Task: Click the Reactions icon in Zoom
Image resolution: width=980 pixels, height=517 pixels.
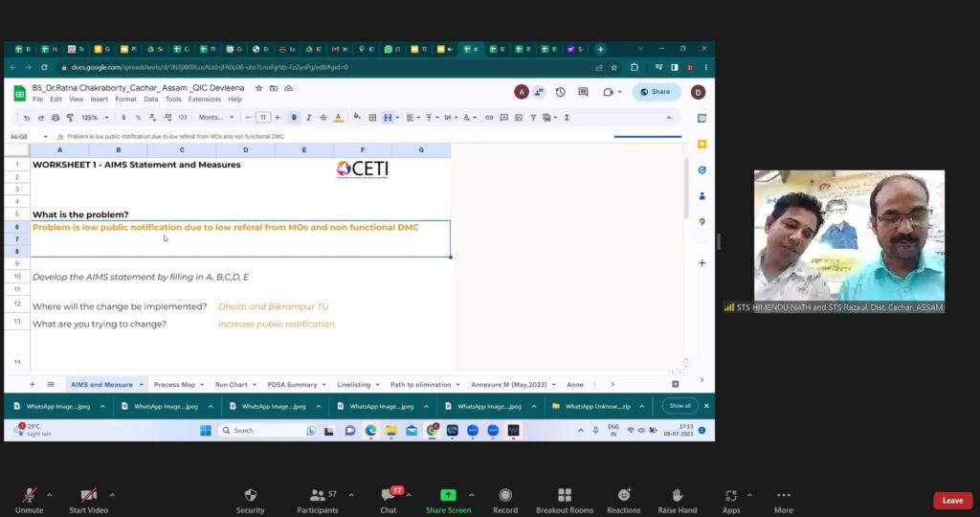Action: pyautogui.click(x=623, y=495)
